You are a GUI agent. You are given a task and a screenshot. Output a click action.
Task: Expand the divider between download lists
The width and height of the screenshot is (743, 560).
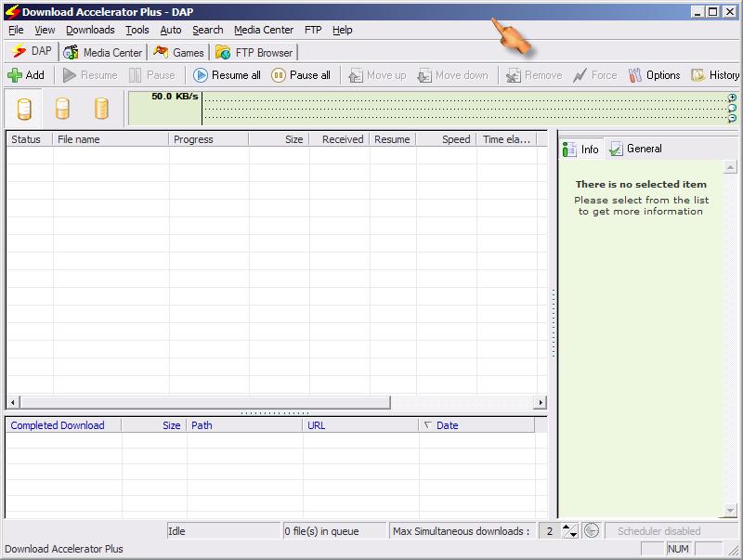coord(274,414)
